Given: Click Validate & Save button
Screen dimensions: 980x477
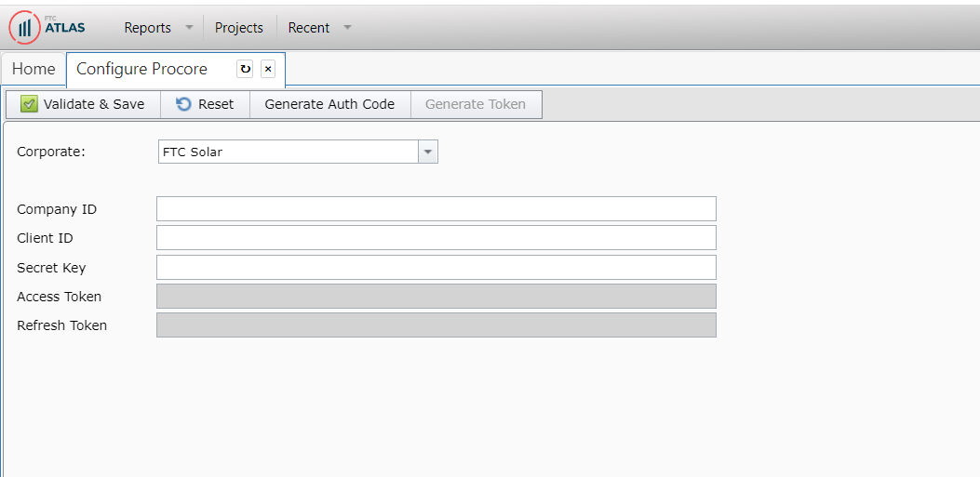Looking at the screenshot, I should click(83, 104).
